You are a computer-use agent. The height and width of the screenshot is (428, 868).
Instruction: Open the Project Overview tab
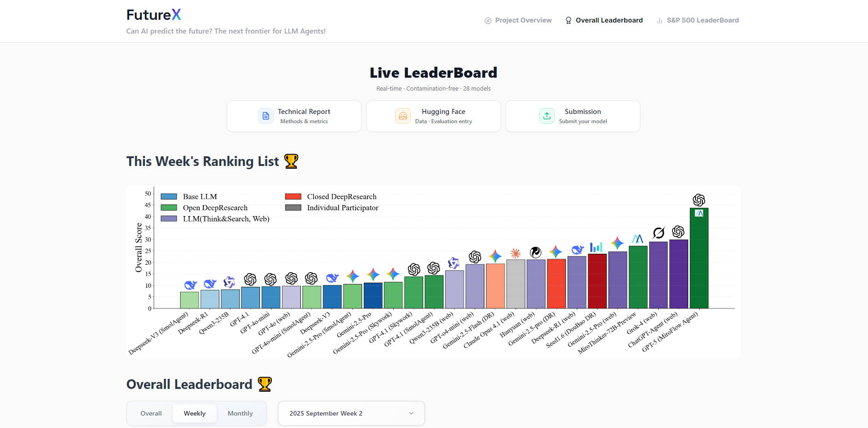pyautogui.click(x=518, y=20)
